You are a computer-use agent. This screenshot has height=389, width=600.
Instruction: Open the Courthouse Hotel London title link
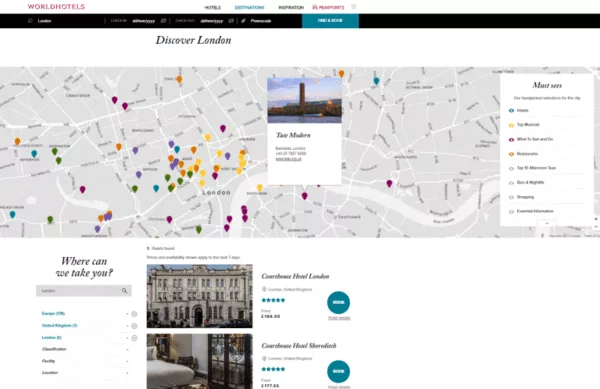coord(295,276)
